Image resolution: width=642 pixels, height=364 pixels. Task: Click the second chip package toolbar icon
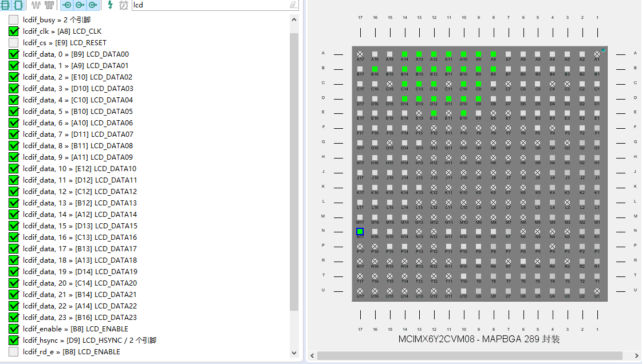tap(18, 5)
